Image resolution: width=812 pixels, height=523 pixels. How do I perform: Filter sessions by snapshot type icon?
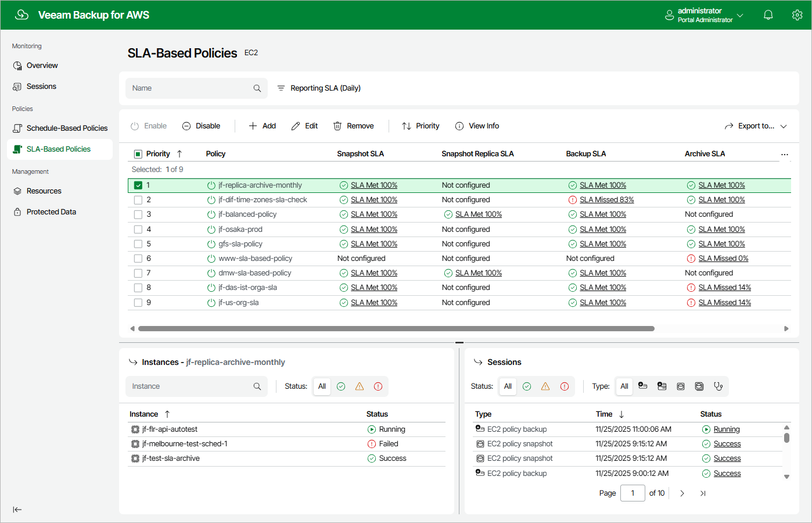(681, 386)
